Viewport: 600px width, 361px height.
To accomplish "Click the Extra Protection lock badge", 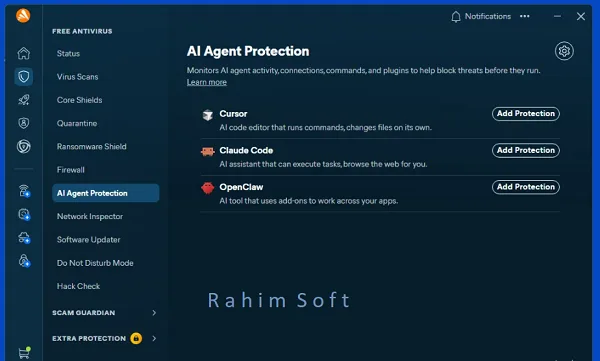I will pyautogui.click(x=136, y=338).
